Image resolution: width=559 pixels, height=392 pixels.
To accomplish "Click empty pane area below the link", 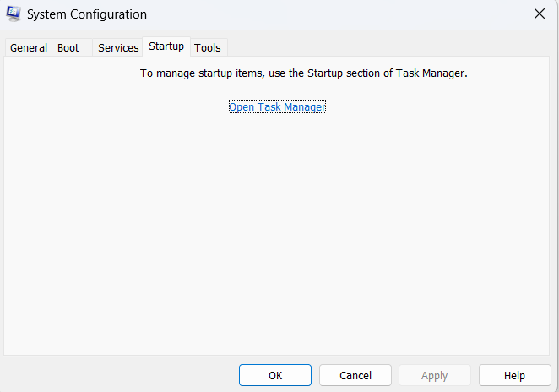I will coord(277,237).
